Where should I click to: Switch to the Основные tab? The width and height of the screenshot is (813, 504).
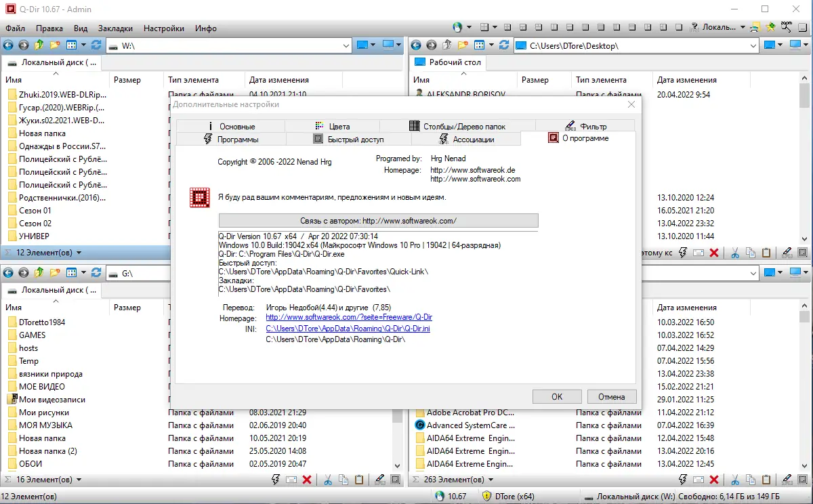click(x=230, y=126)
